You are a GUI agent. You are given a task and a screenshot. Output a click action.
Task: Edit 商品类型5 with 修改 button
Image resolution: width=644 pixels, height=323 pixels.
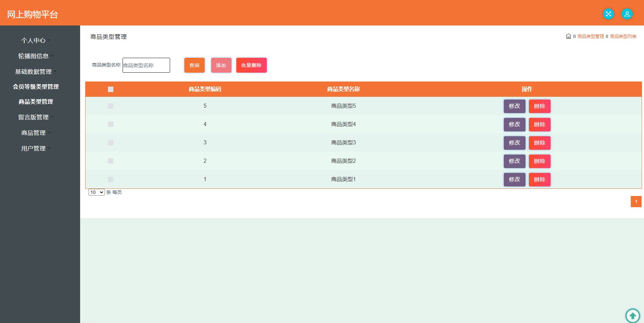click(x=514, y=106)
